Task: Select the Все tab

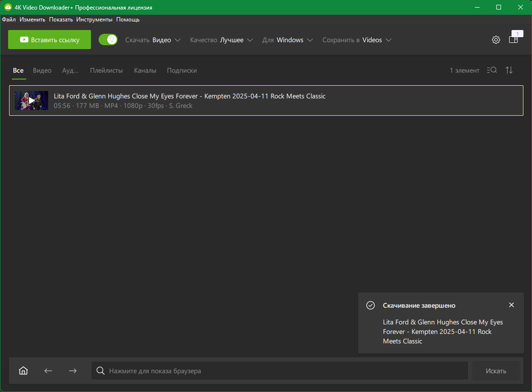Action: [18, 70]
